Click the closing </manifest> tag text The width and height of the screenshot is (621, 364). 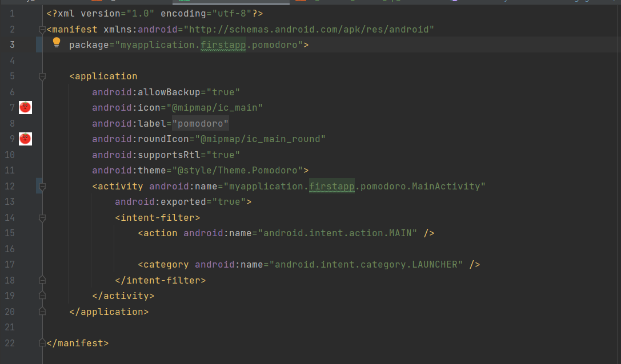pyautogui.click(x=78, y=343)
